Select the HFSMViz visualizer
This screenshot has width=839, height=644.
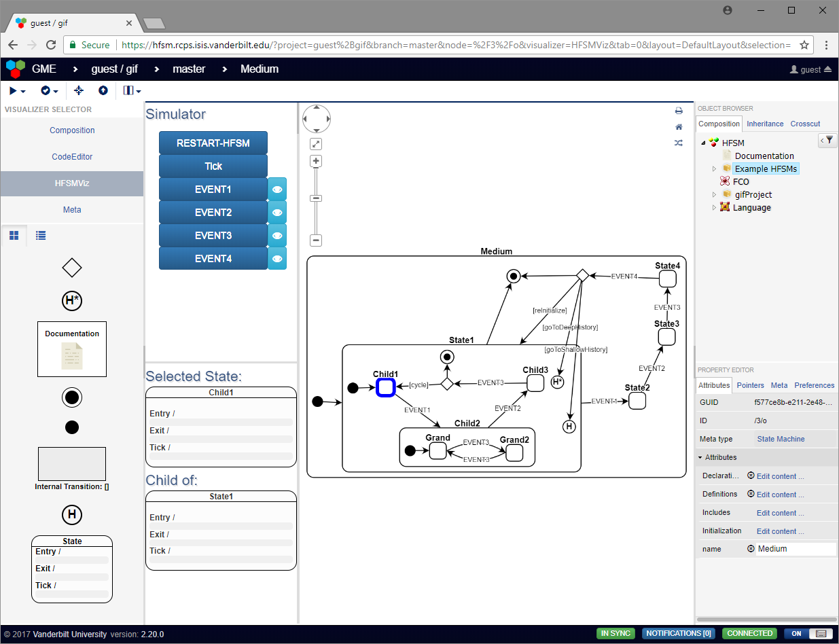[72, 183]
